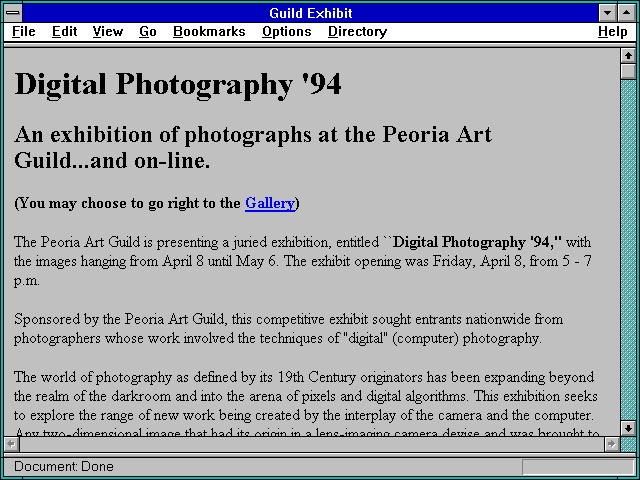The width and height of the screenshot is (640, 480).
Task: Open the Directory menu
Action: click(x=357, y=32)
